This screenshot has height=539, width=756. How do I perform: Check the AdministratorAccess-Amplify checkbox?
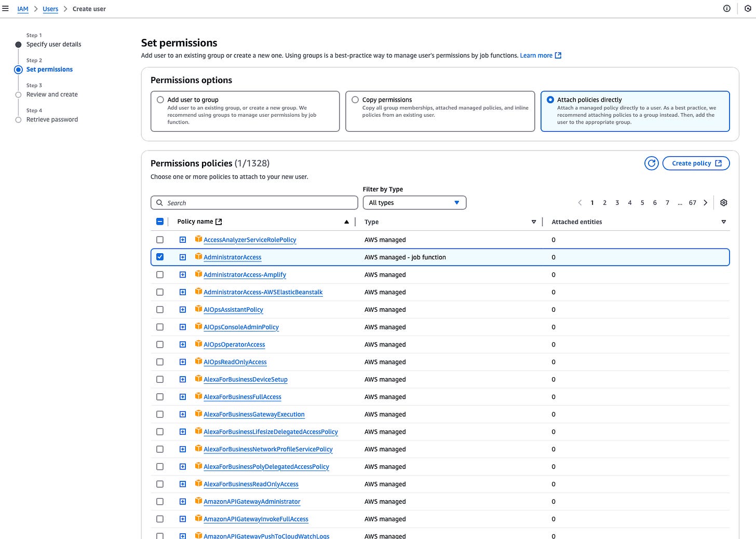[x=160, y=274]
